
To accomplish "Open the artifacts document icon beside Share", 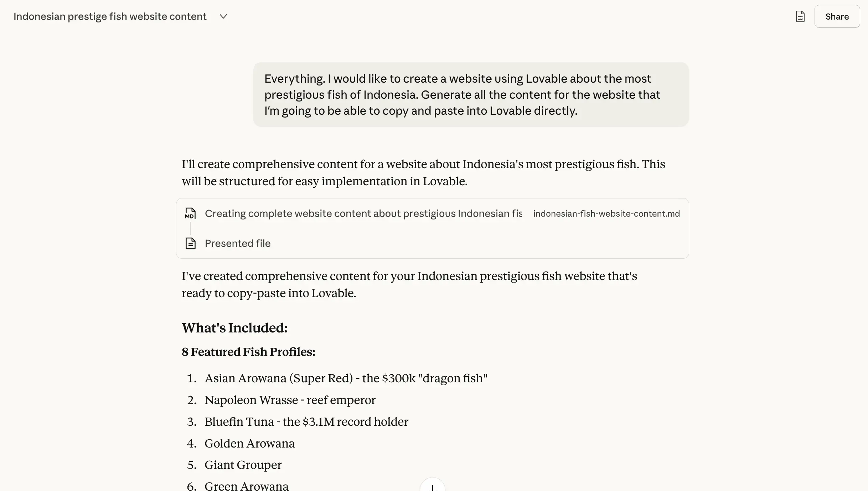I will [800, 17].
